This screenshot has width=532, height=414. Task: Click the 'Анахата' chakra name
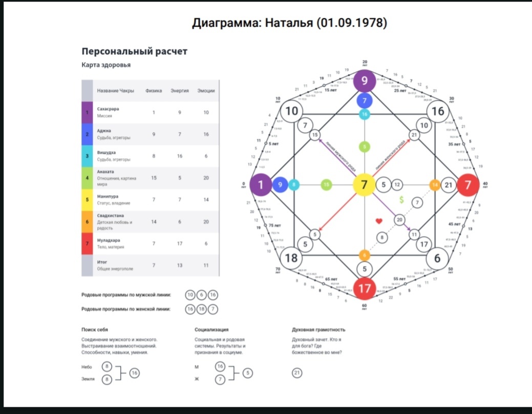pos(105,172)
